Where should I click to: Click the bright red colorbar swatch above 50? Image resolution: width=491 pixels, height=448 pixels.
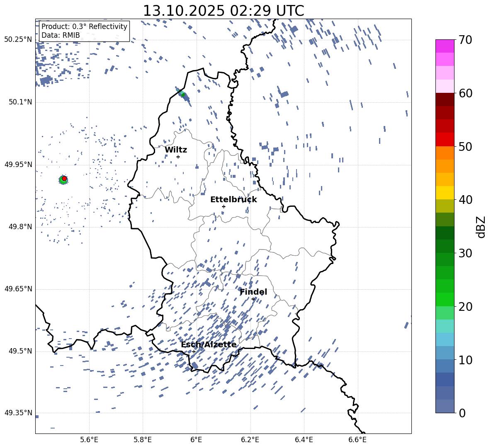click(x=445, y=140)
